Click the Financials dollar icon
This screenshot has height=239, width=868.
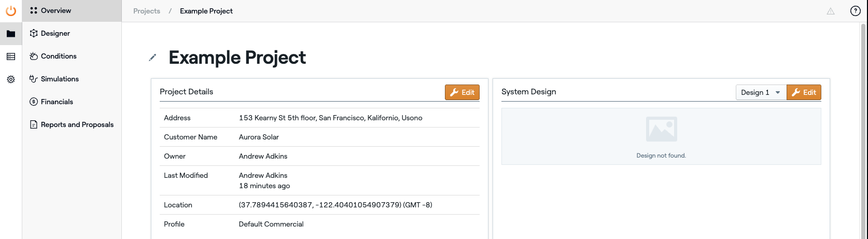pos(34,102)
